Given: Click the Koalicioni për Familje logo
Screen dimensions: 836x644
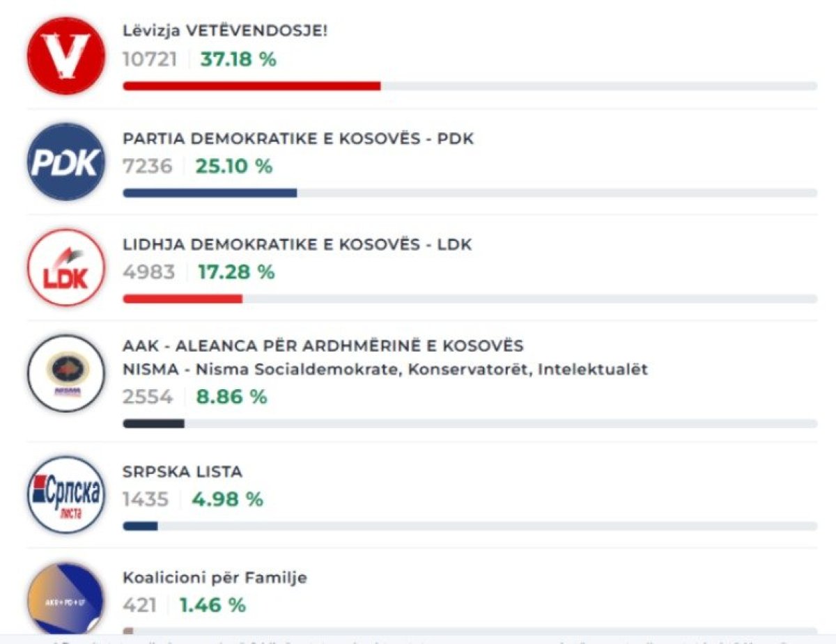Looking at the screenshot, I should 66,599.
